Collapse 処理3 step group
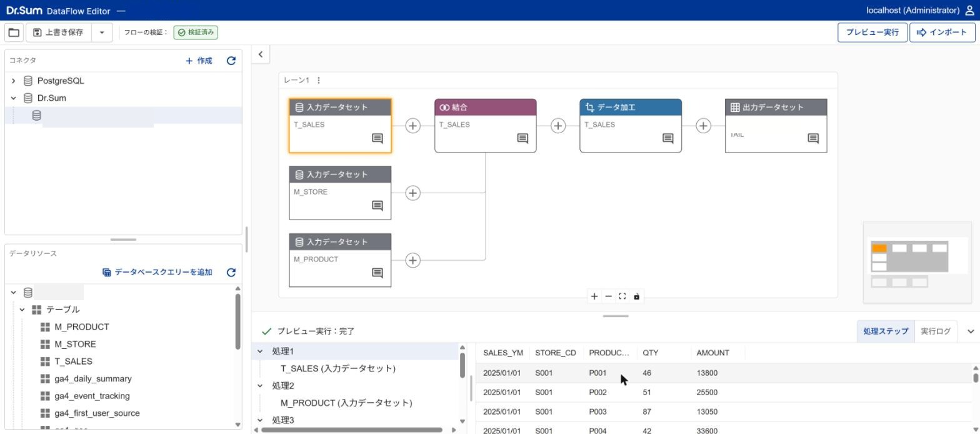Image resolution: width=980 pixels, height=434 pixels. point(261,420)
